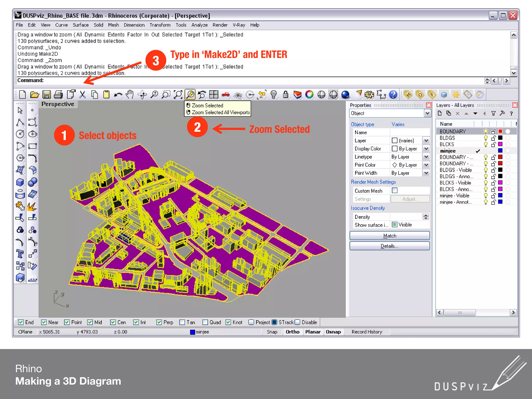Click the Perspective viewport title
The width and height of the screenshot is (532, 399).
point(58,104)
